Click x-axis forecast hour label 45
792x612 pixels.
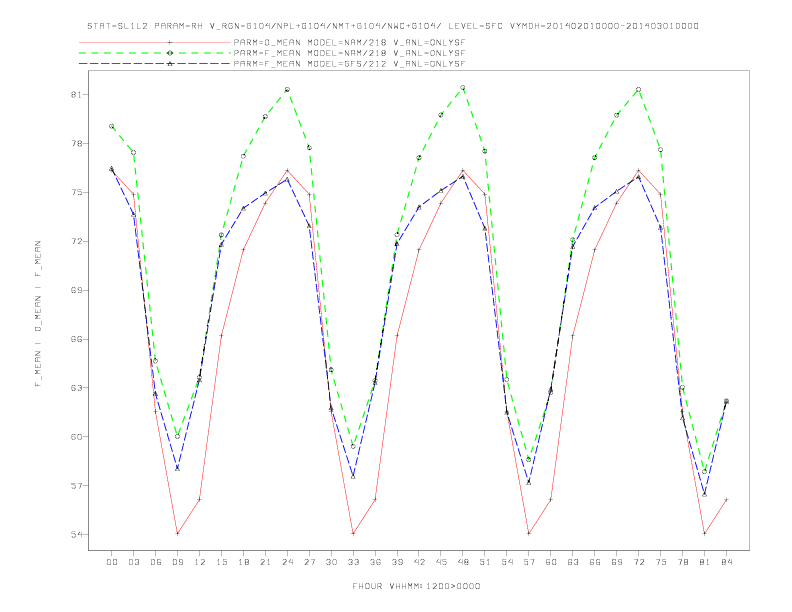441,562
